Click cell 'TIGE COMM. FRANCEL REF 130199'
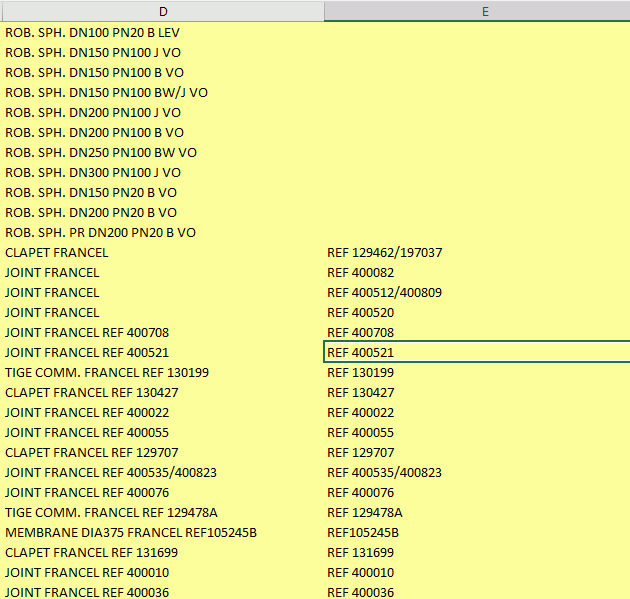Viewport: 630px width, 599px height. [163, 373]
